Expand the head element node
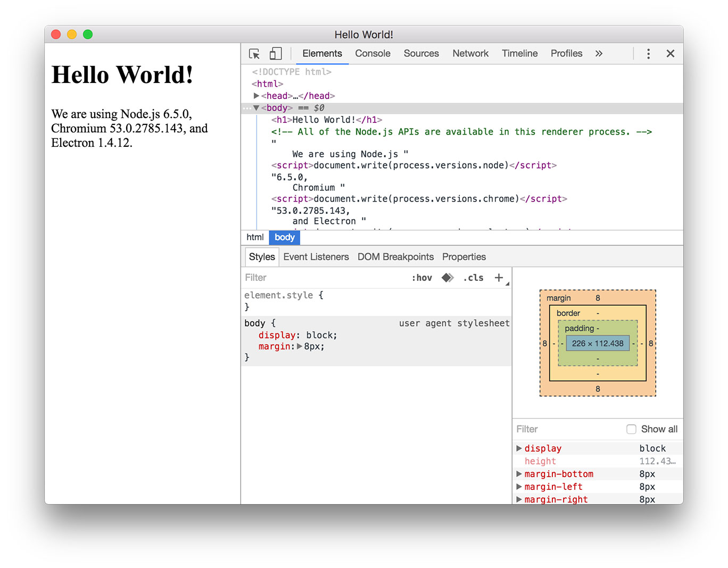728x568 pixels. [257, 96]
